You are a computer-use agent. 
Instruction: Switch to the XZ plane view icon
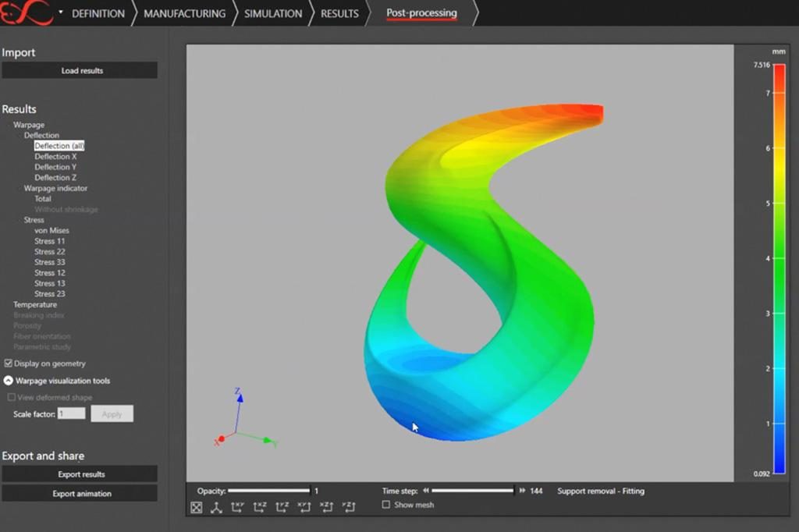257,508
